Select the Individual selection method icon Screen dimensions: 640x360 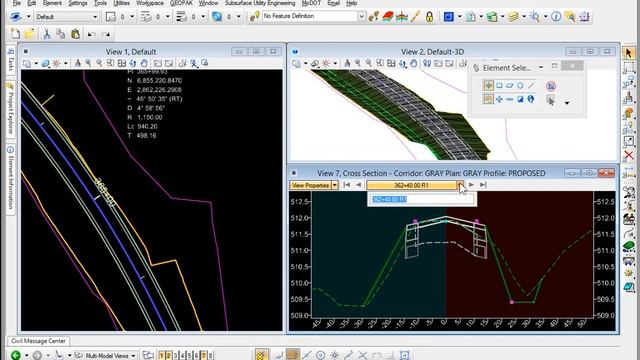tap(488, 85)
